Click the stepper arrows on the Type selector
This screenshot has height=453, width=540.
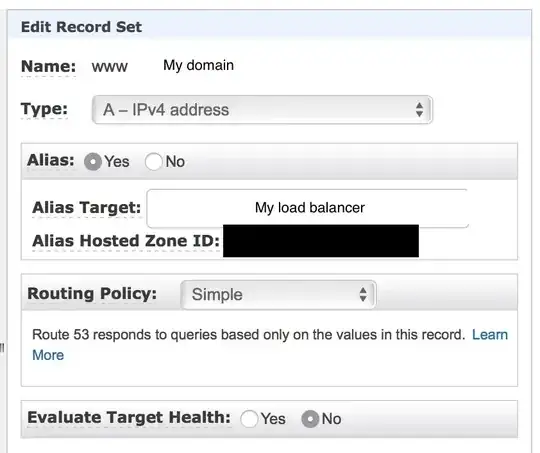point(419,110)
